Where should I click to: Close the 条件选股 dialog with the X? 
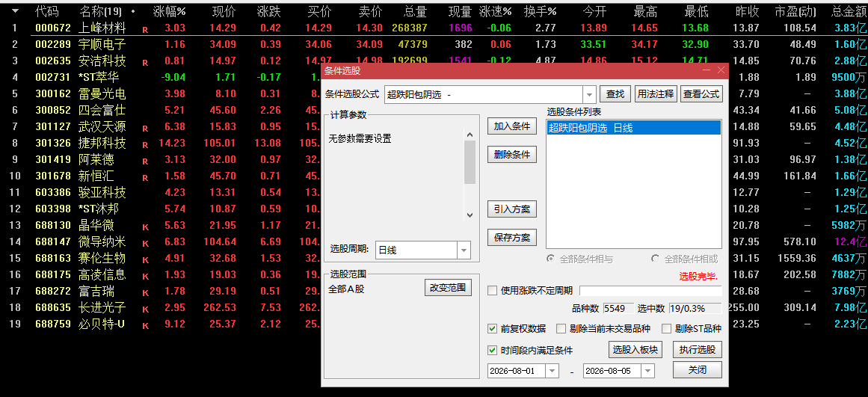coord(721,70)
